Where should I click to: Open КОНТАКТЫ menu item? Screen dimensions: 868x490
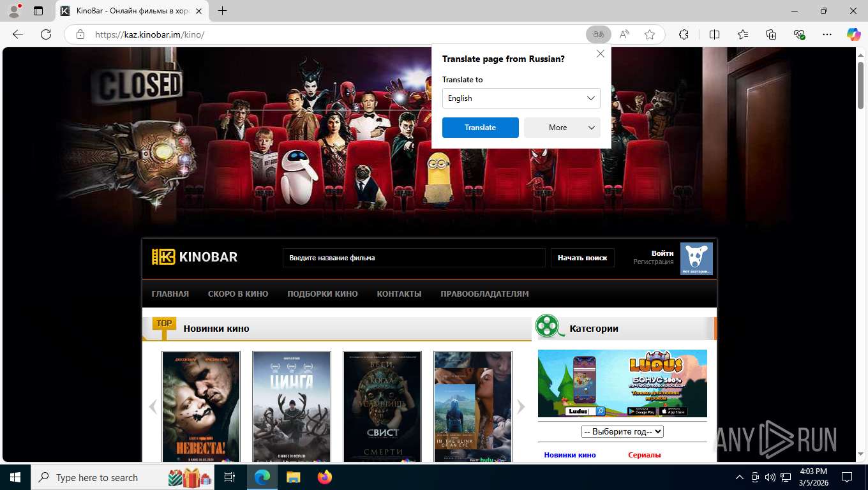[399, 294]
